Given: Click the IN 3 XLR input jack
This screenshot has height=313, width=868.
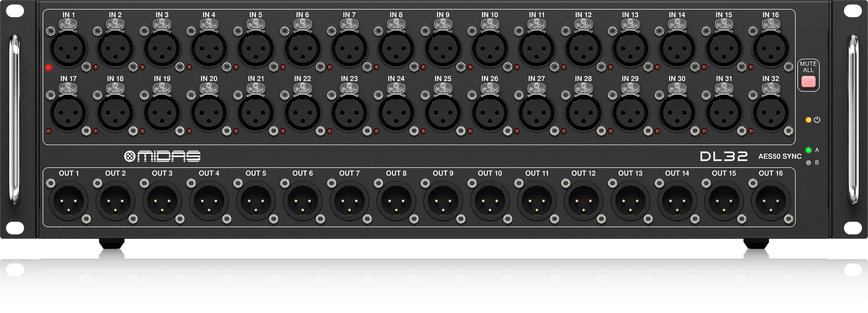Looking at the screenshot, I should coord(162,49).
